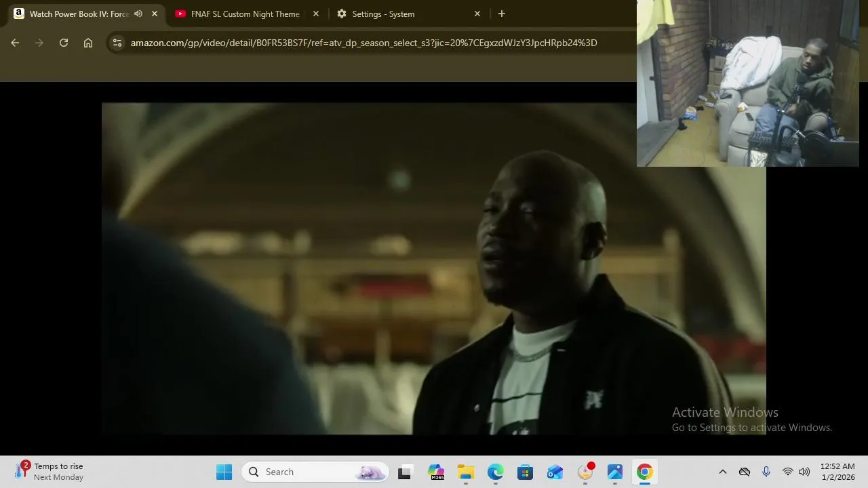
Task: View site information for amazon.com
Action: tap(117, 43)
